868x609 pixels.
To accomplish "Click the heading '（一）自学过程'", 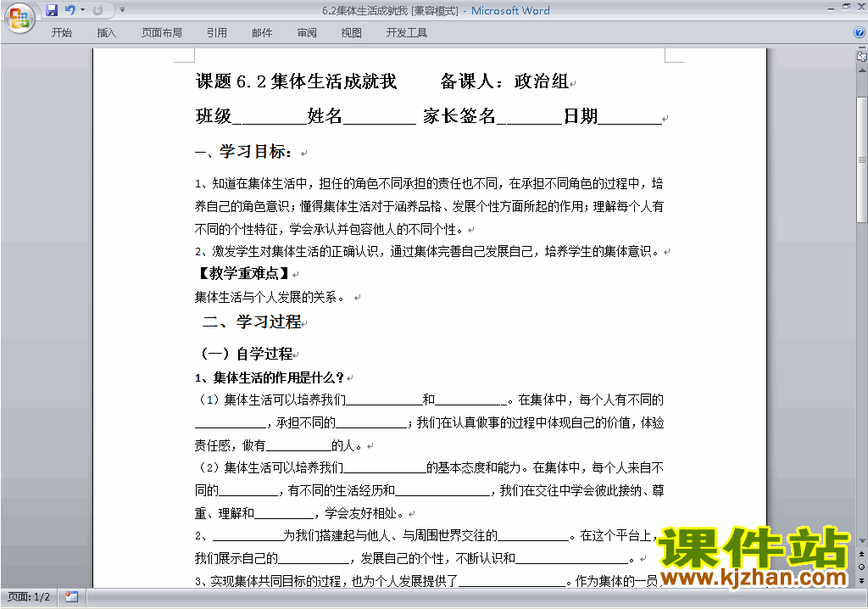I will pyautogui.click(x=247, y=354).
